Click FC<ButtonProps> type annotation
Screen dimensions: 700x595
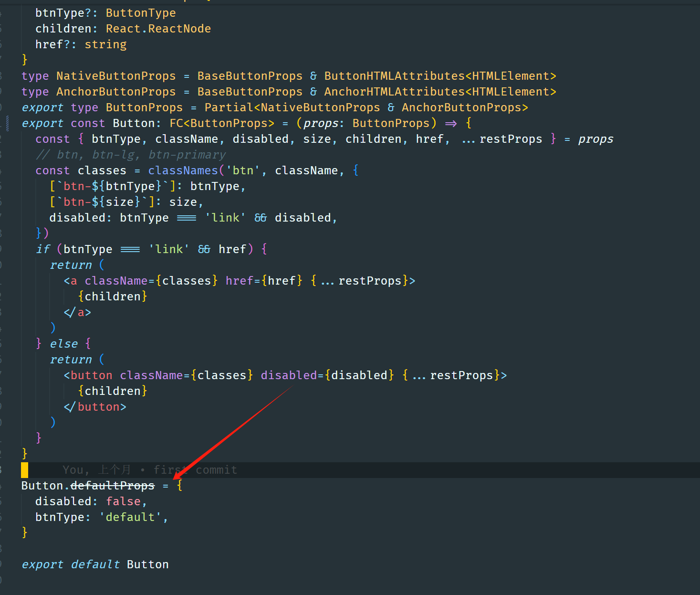(222, 123)
